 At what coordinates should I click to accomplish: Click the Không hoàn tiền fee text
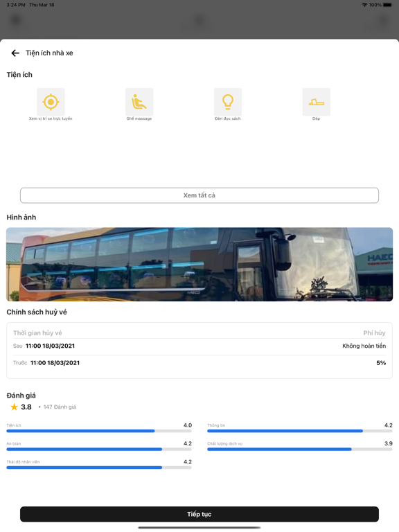coord(364,346)
